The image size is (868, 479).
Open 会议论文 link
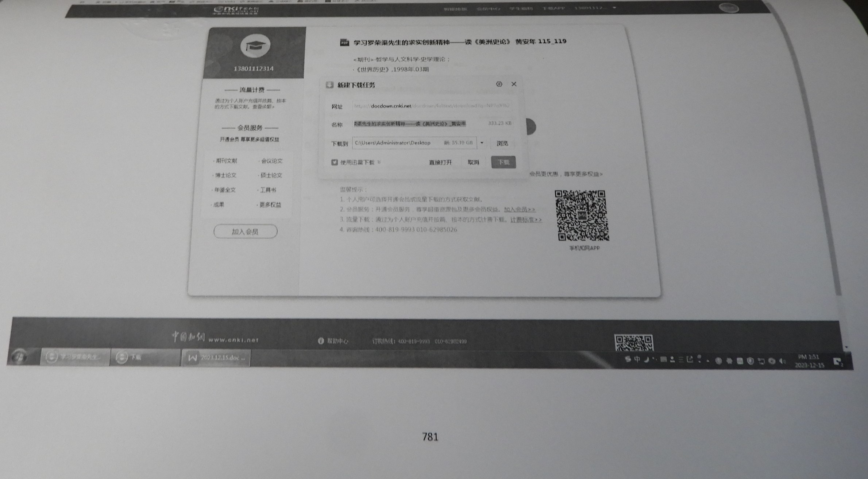(x=272, y=161)
